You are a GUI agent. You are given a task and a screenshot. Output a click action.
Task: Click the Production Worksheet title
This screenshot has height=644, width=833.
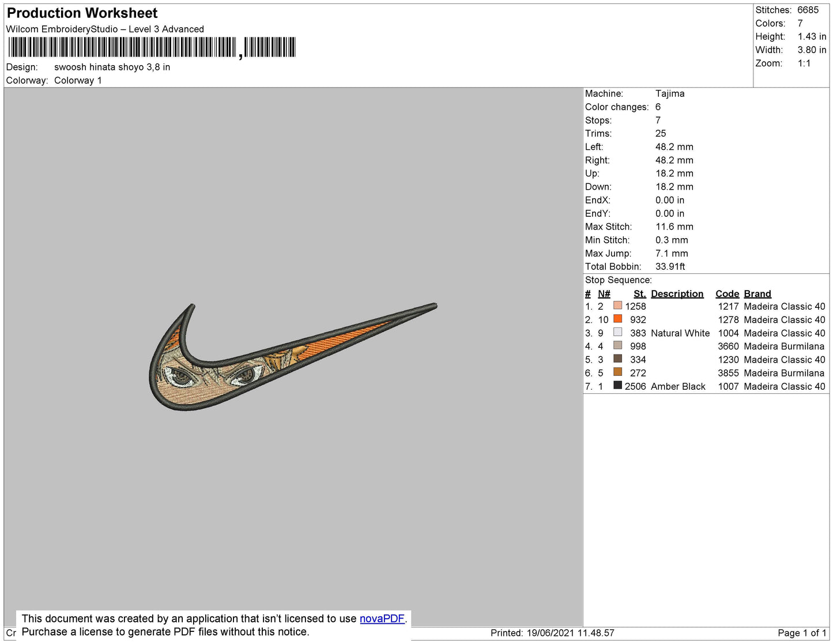pos(82,13)
